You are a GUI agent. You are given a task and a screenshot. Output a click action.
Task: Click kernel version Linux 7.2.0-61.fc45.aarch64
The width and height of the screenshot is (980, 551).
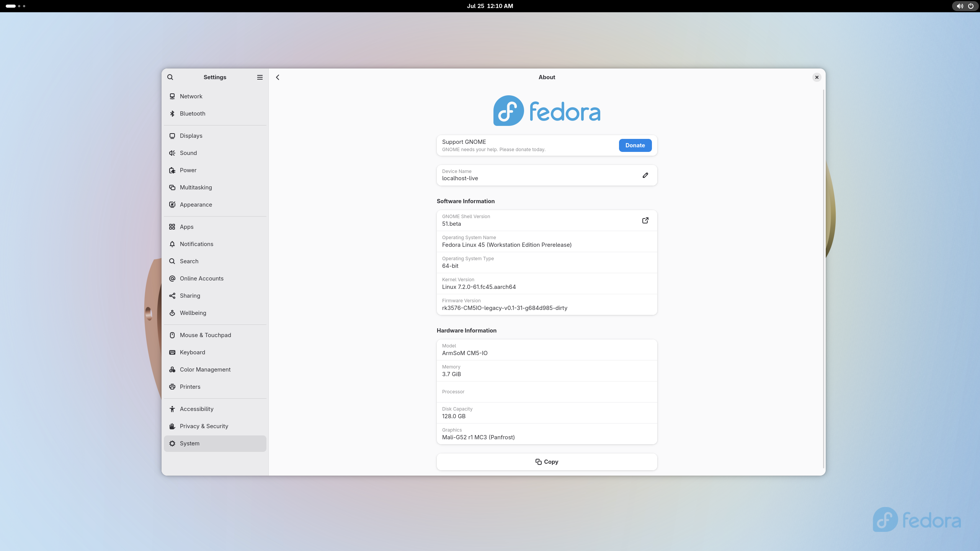click(479, 287)
